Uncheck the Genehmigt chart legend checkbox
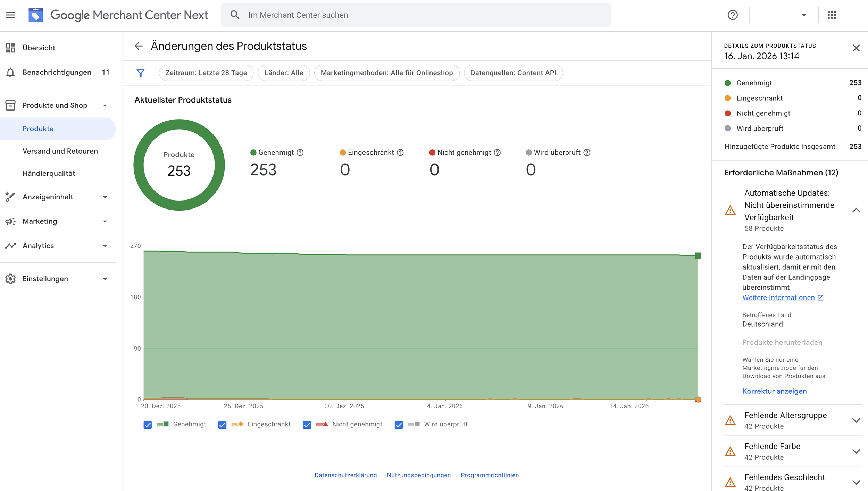 148,425
